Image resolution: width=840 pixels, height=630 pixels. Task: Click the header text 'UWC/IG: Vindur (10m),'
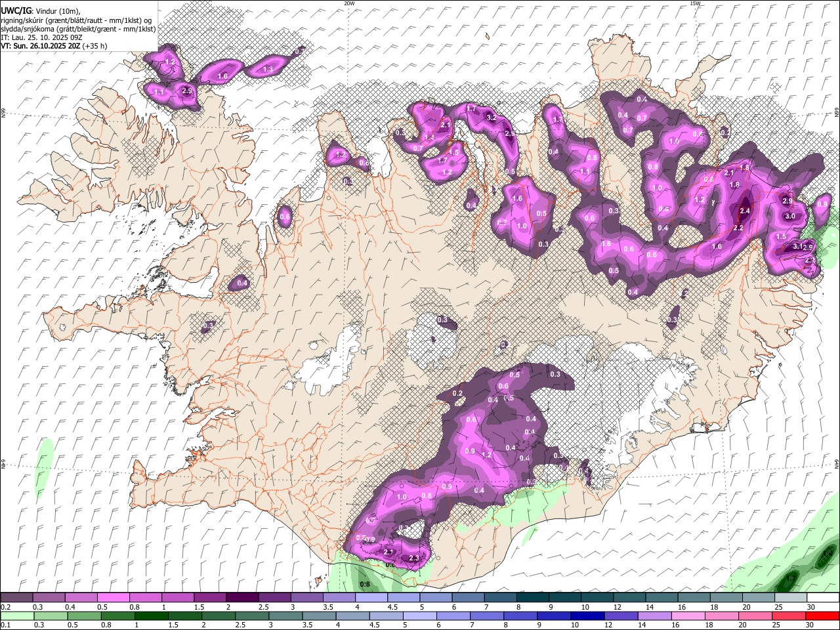tap(41, 11)
